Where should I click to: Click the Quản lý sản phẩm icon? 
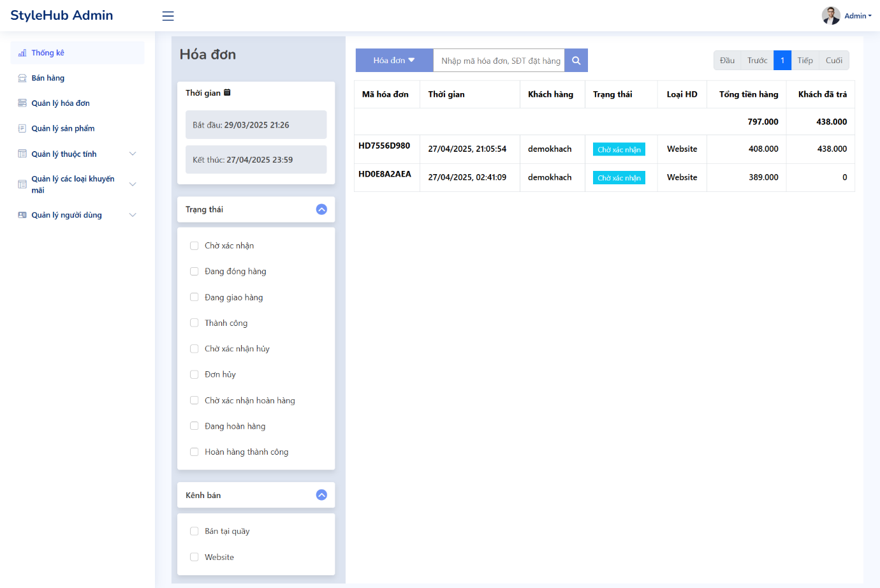(x=22, y=128)
